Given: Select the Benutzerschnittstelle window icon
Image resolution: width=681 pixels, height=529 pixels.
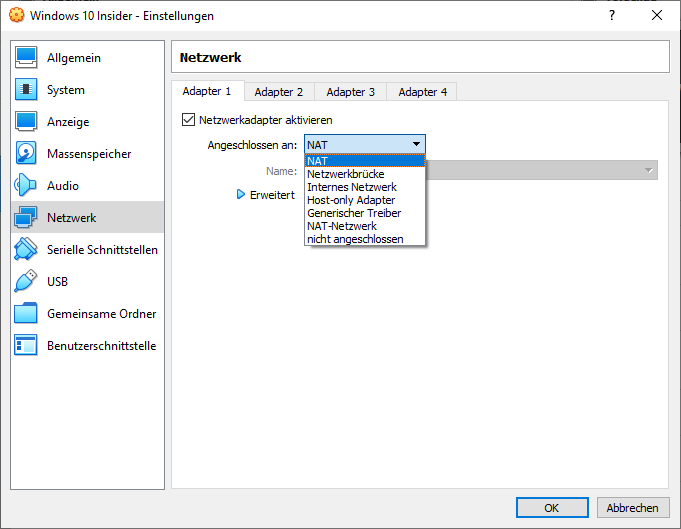Looking at the screenshot, I should point(26,345).
